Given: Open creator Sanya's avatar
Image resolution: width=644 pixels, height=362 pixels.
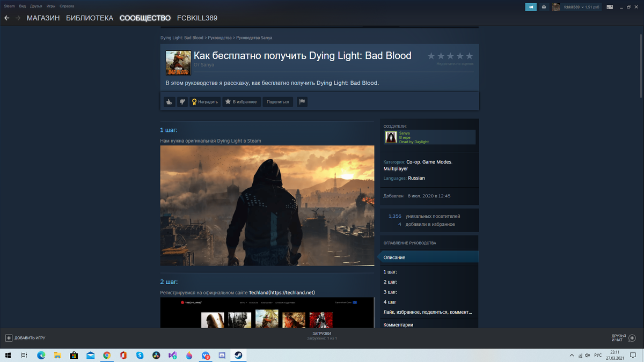Looking at the screenshot, I should pos(391,137).
